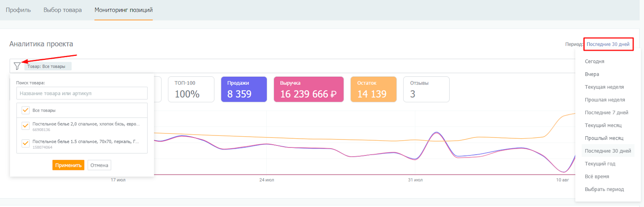Viewport: 644px width, 207px height.
Task: Switch to the 'Профиль' tab
Action: click(18, 10)
